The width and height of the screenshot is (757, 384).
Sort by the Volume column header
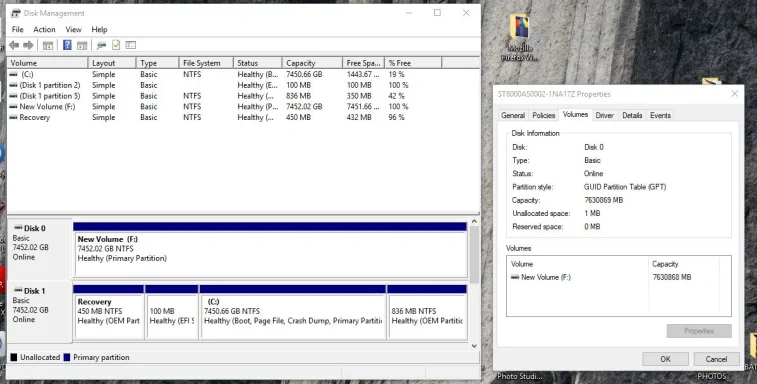tap(47, 63)
